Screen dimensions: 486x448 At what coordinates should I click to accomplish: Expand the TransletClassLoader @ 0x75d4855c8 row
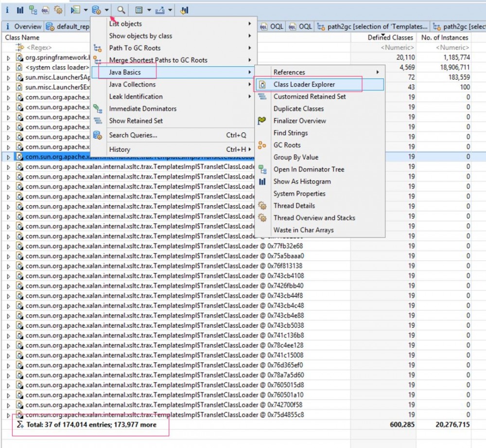8,415
